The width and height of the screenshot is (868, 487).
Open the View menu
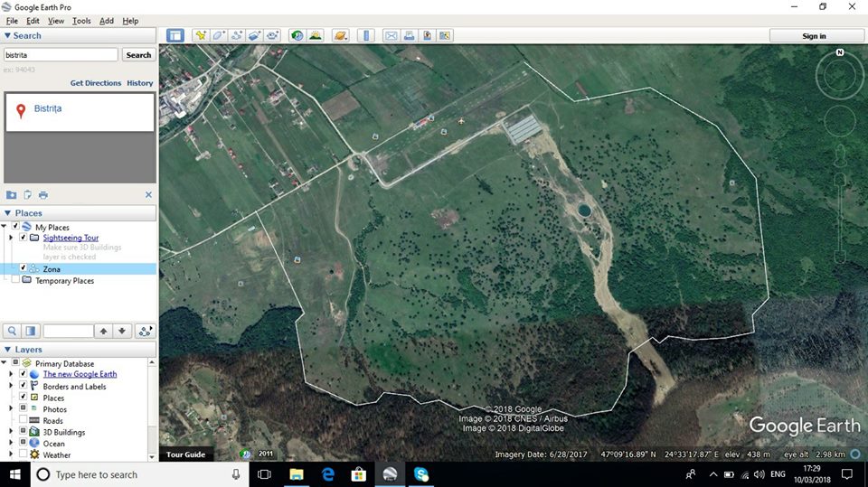coord(56,21)
